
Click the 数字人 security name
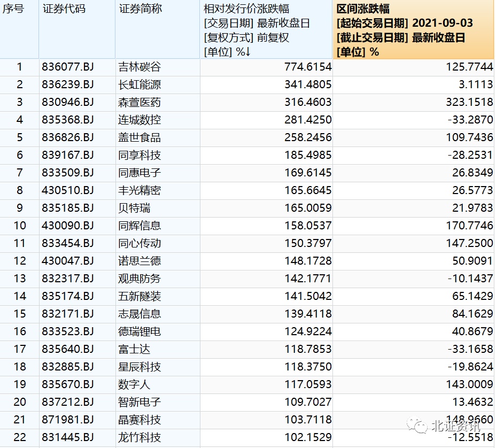pos(134,384)
